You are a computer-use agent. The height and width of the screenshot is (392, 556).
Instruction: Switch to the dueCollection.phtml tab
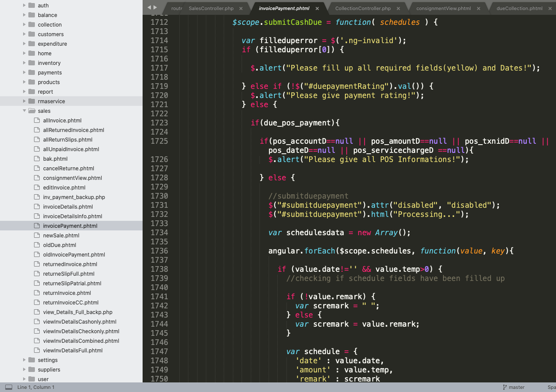point(519,8)
